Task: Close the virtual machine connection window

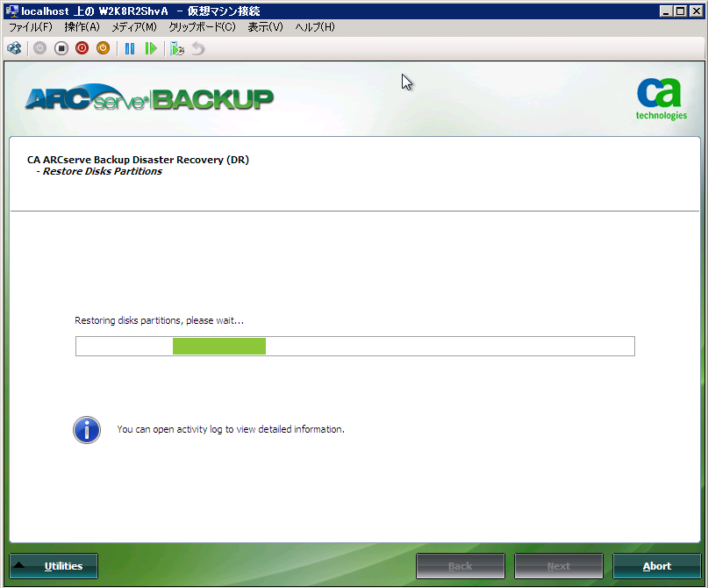Action: point(697,11)
